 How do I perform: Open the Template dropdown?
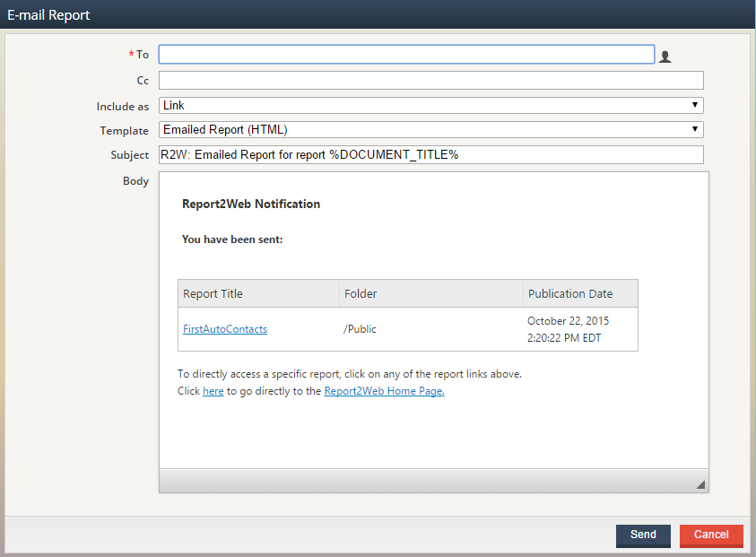(x=430, y=130)
